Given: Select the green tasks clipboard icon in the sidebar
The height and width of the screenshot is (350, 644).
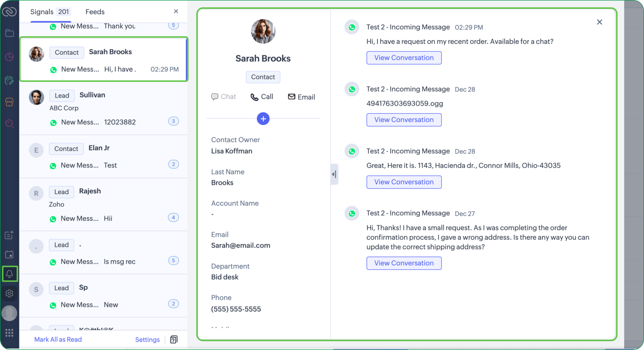Looking at the screenshot, I should point(10,80).
